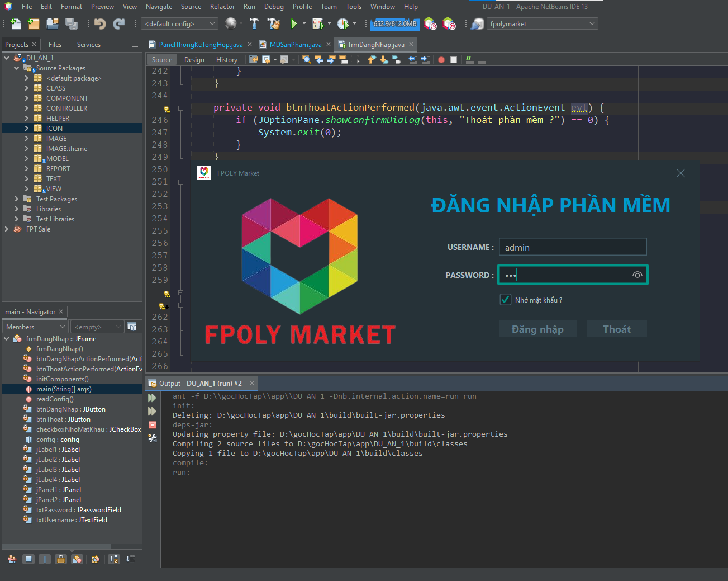
Task: Open the Tools menu
Action: 353,7
